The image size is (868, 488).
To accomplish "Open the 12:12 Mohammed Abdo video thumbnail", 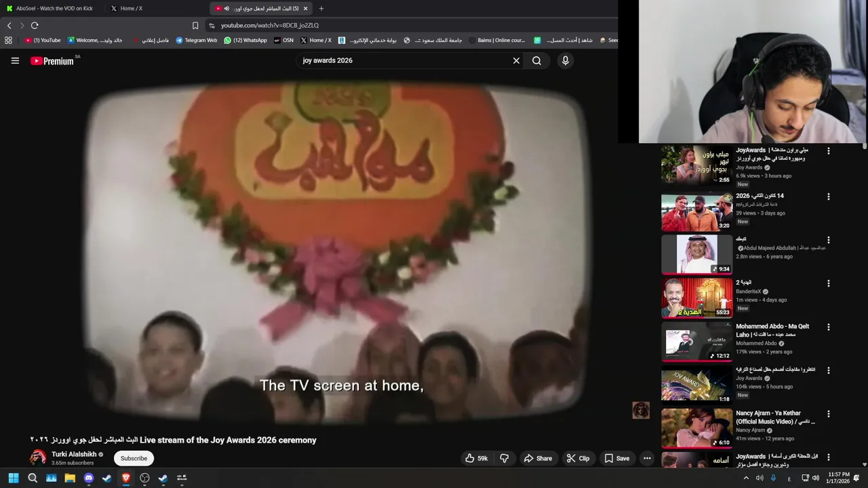I will point(697,341).
